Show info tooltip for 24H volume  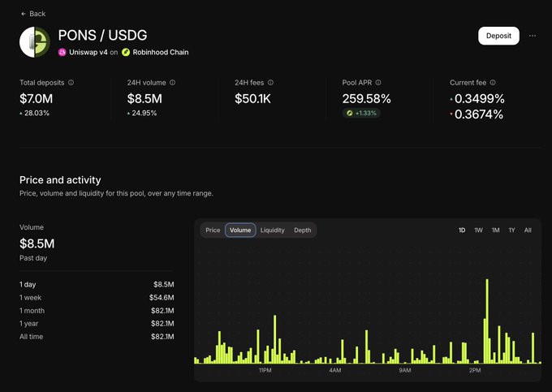click(x=172, y=82)
